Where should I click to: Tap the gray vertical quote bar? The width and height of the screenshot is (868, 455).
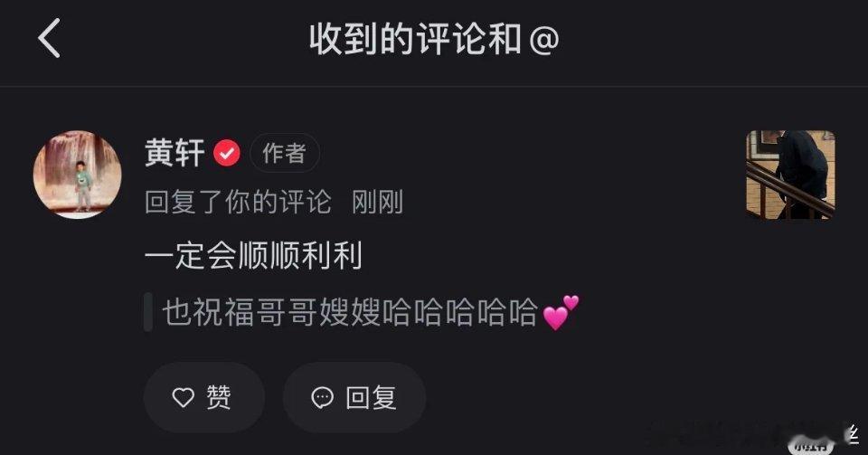point(147,312)
